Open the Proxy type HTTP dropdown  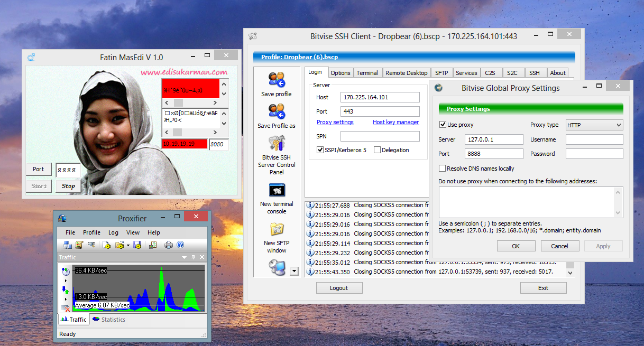tap(594, 125)
